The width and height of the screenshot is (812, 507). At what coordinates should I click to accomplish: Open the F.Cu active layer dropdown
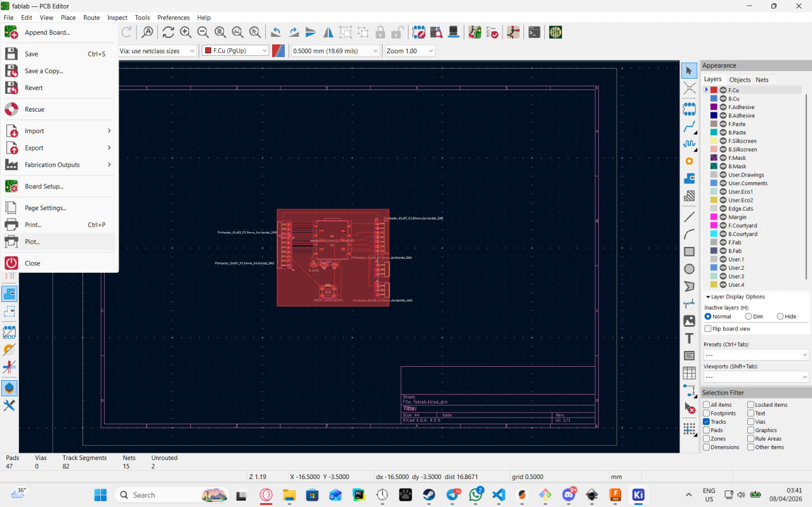[235, 51]
